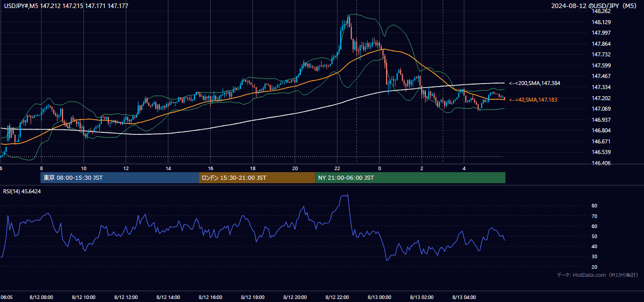Click hour label 16 on the chart's time axis
Viewport: 644px width, 302px height.
tap(211, 168)
